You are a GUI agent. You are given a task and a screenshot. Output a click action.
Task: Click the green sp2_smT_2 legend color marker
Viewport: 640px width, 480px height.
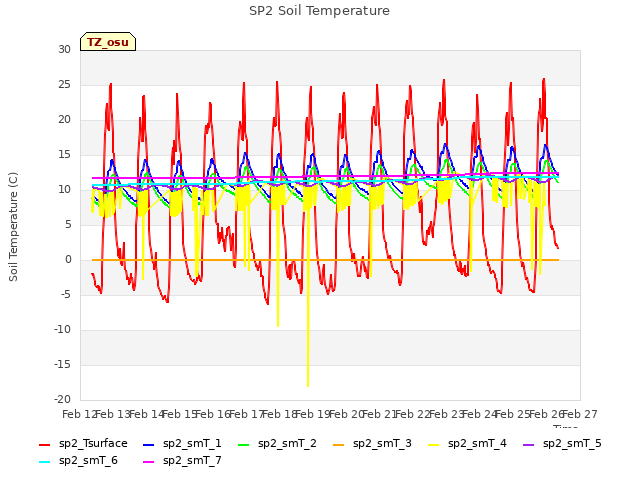pos(244,444)
